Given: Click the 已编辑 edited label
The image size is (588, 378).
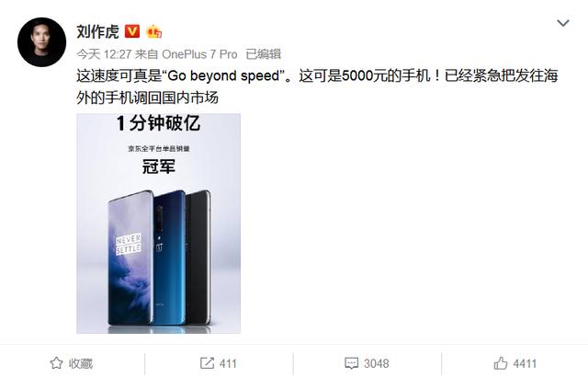Looking at the screenshot, I should coord(264,54).
